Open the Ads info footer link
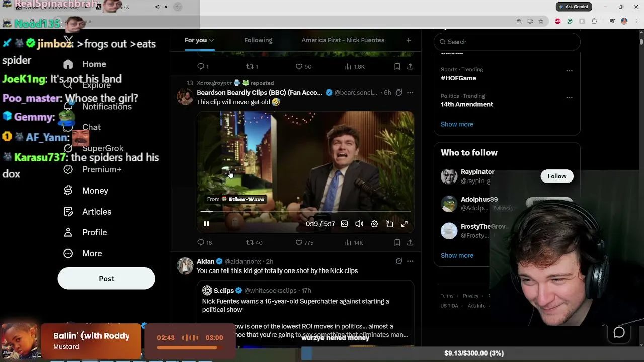Viewport: 644px width, 362px height. click(476, 306)
